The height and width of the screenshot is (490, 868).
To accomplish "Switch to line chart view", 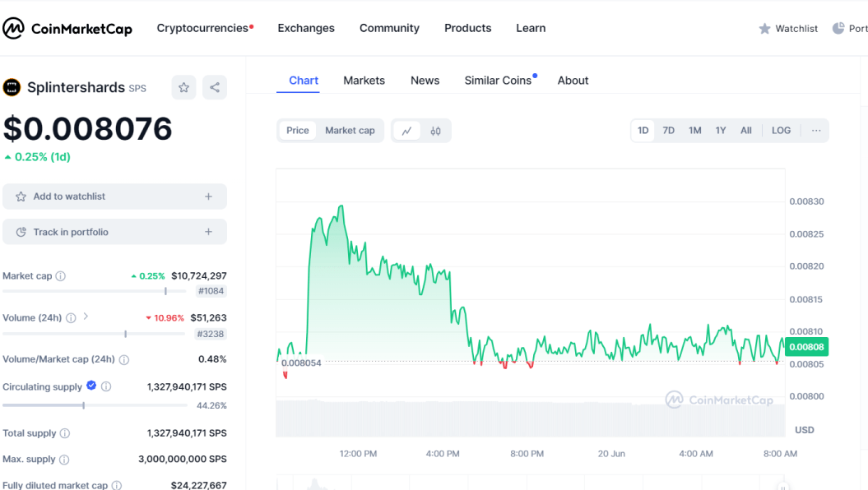I will pos(407,131).
